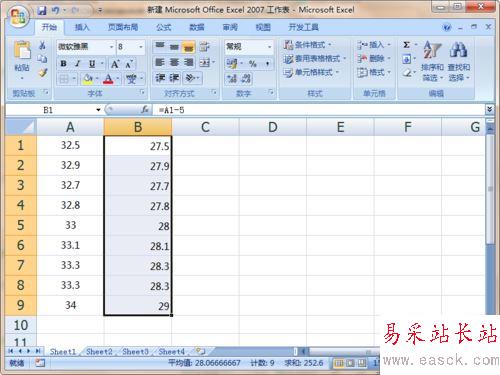Align cell content to top
The width and height of the screenshot is (500, 375).
tap(160, 47)
